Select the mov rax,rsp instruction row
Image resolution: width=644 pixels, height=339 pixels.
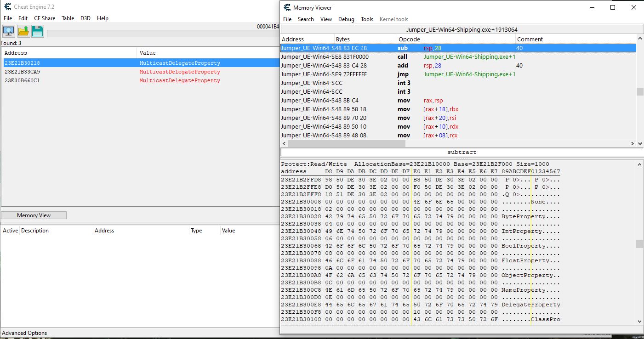click(458, 100)
